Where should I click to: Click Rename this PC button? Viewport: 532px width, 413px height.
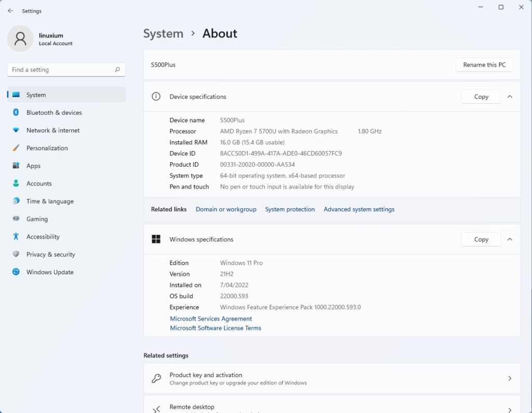[484, 65]
